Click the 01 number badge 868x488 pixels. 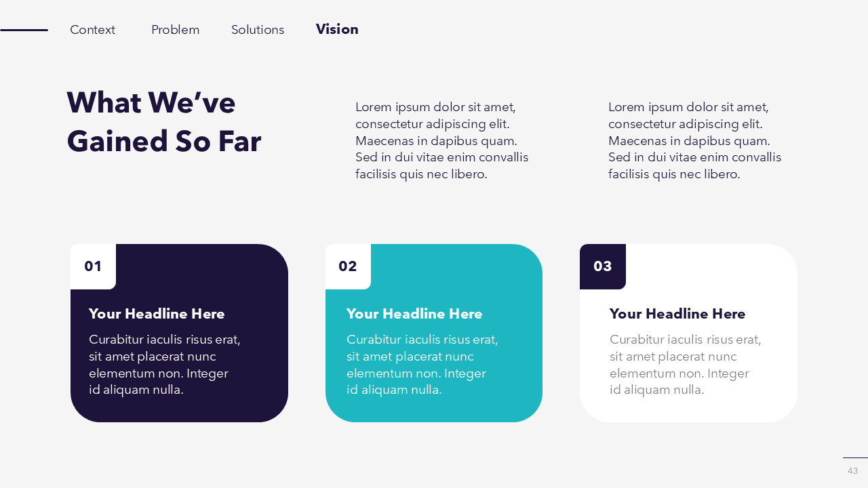(93, 266)
